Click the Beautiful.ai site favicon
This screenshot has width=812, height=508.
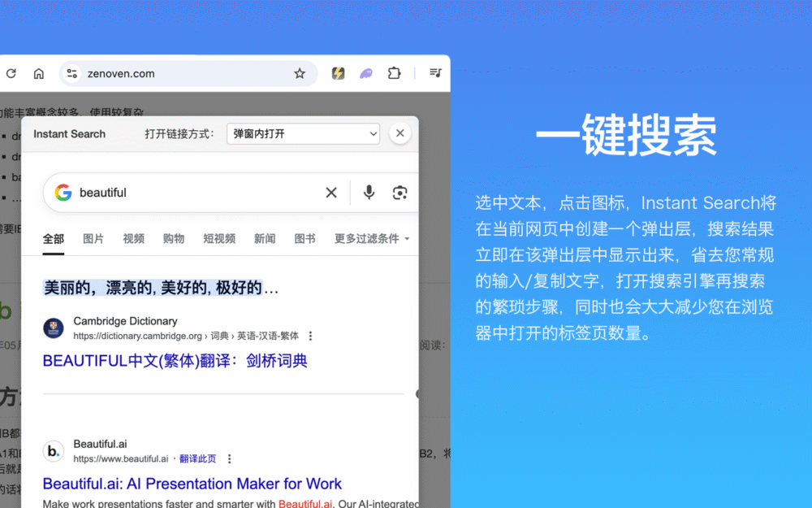coord(54,451)
